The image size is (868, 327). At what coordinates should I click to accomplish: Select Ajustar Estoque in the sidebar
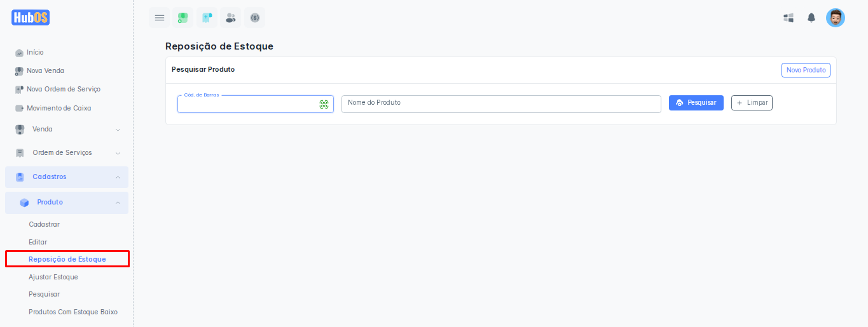point(53,277)
